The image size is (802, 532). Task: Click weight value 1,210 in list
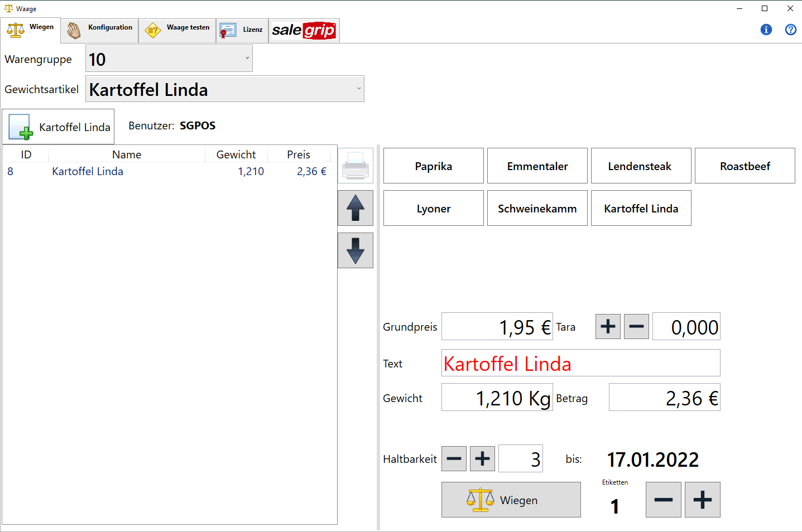tap(251, 171)
